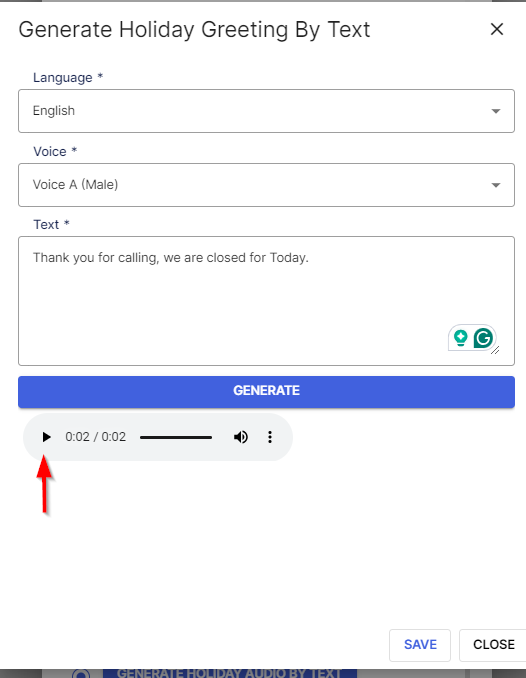
Task: Click the SAVE button
Action: (x=420, y=645)
